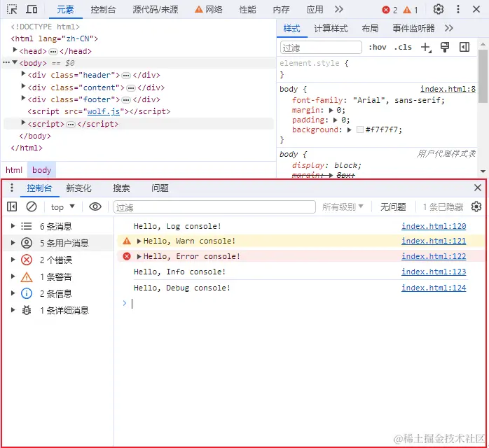Collapse the body element tree arrow

tap(15, 62)
